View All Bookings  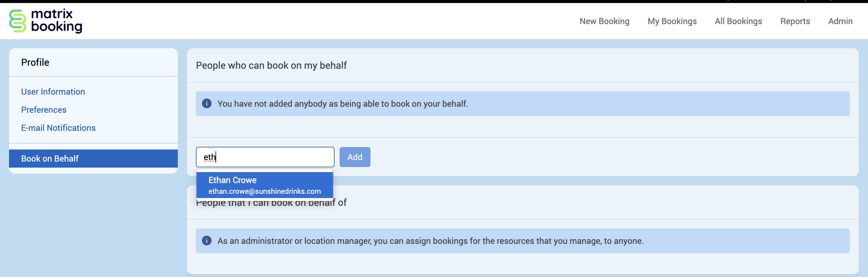[738, 21]
